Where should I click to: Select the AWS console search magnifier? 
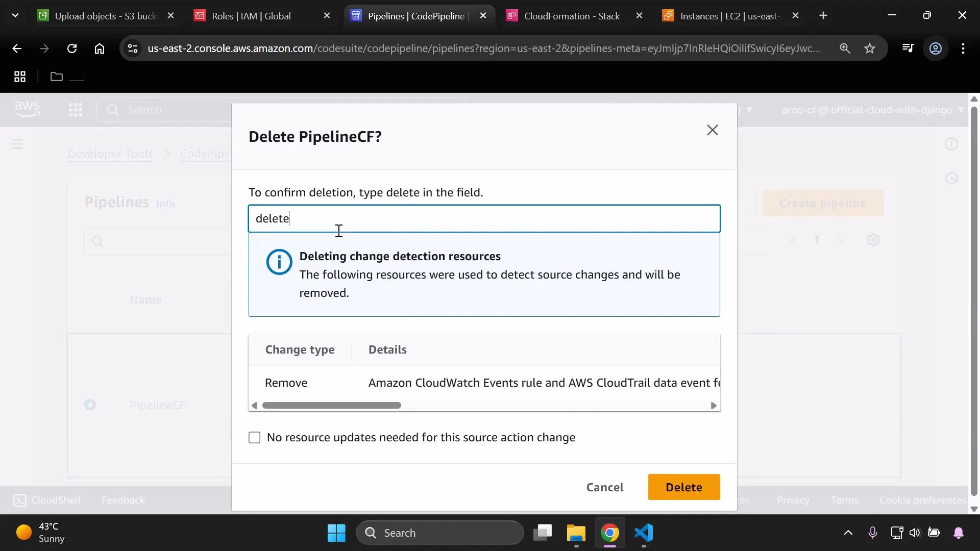coord(114,109)
